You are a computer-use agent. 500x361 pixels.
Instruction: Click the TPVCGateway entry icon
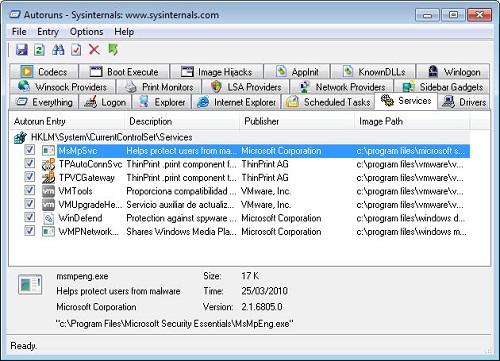click(x=48, y=178)
